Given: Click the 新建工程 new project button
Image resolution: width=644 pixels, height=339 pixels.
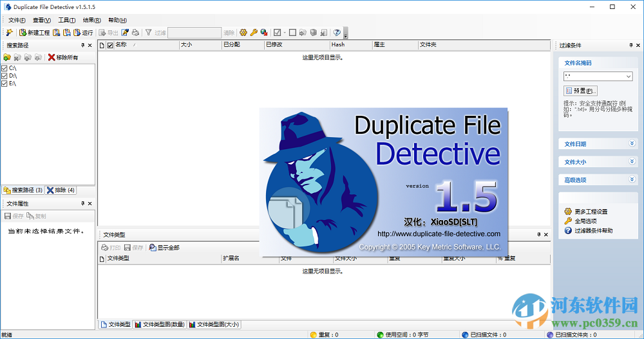Looking at the screenshot, I should (x=35, y=32).
